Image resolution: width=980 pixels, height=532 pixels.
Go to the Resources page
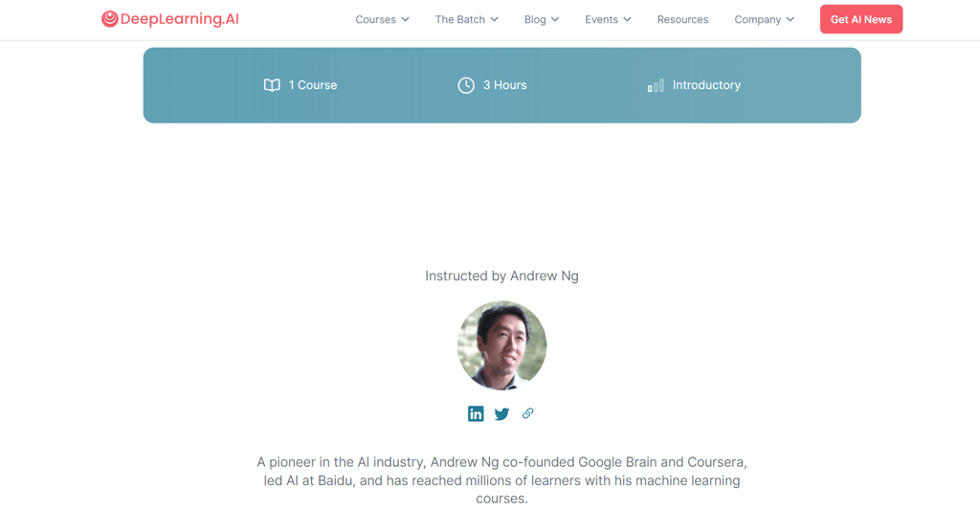(x=682, y=19)
